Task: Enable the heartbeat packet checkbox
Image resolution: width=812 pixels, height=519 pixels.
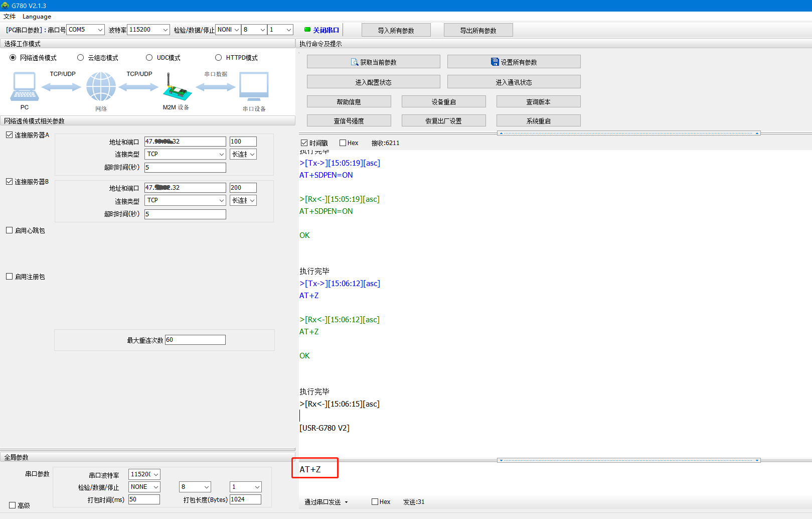Action: tap(10, 230)
